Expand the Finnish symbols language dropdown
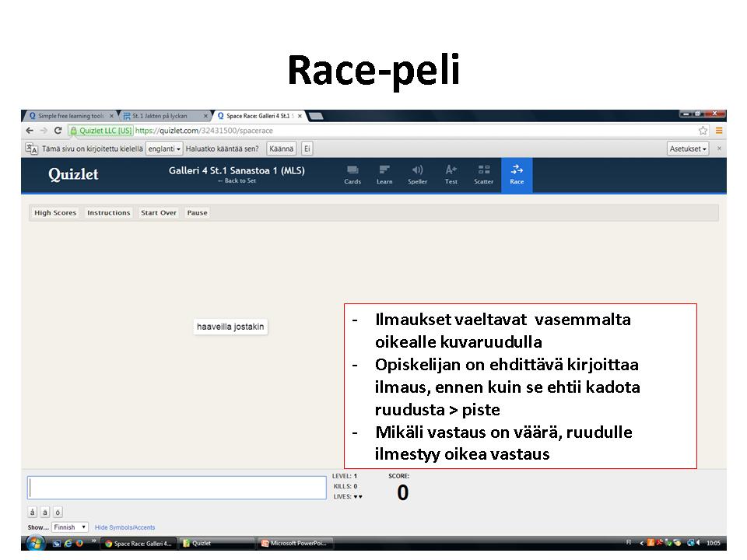 point(69,527)
